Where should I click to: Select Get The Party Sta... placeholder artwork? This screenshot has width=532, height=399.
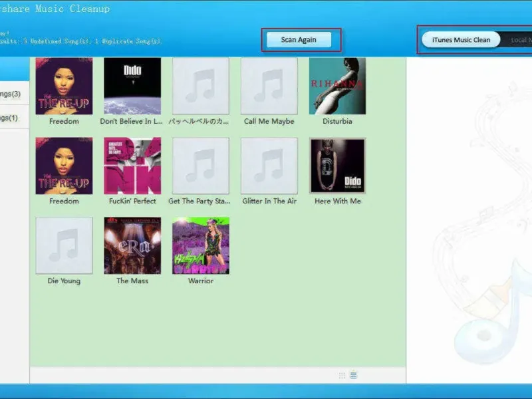pyautogui.click(x=201, y=166)
